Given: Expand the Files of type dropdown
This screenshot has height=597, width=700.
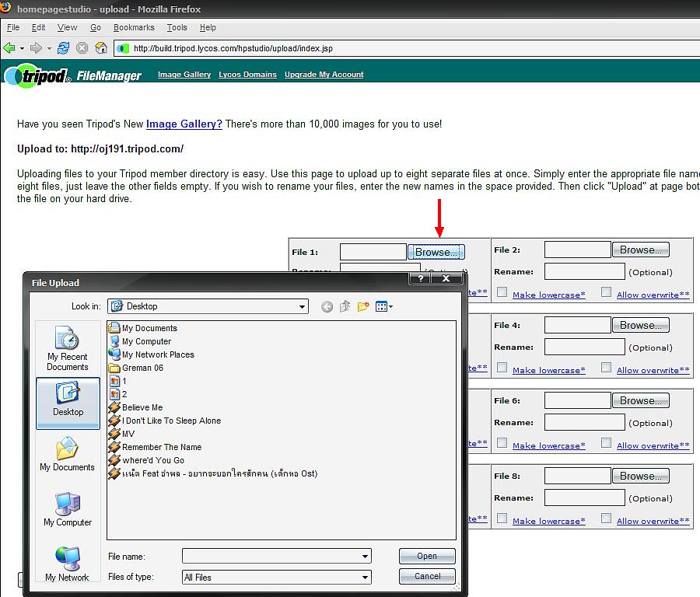Looking at the screenshot, I should click(366, 578).
